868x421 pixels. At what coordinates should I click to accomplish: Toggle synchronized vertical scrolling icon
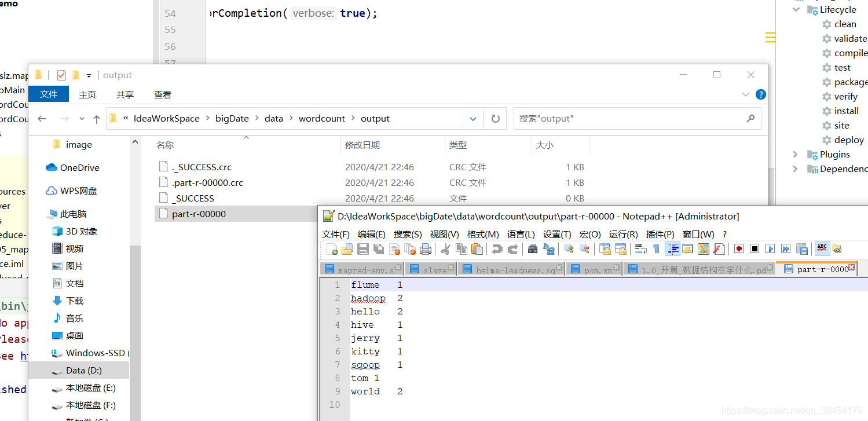[x=605, y=249]
